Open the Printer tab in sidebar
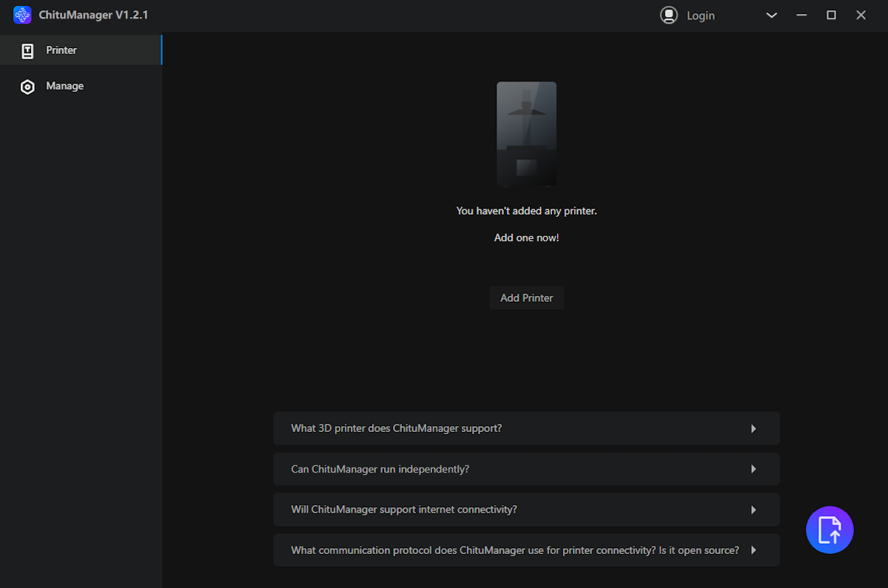Image resolution: width=888 pixels, height=588 pixels. click(81, 50)
